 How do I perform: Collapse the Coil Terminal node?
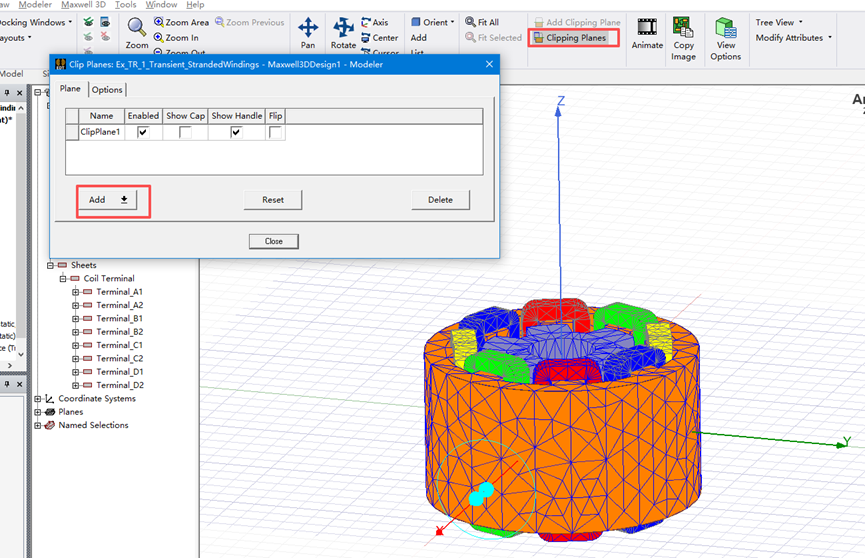point(63,279)
